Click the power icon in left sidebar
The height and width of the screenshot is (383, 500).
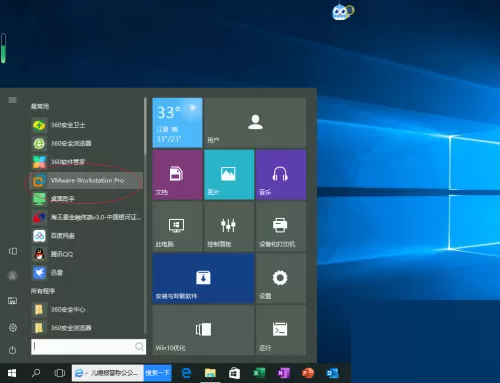point(12,350)
